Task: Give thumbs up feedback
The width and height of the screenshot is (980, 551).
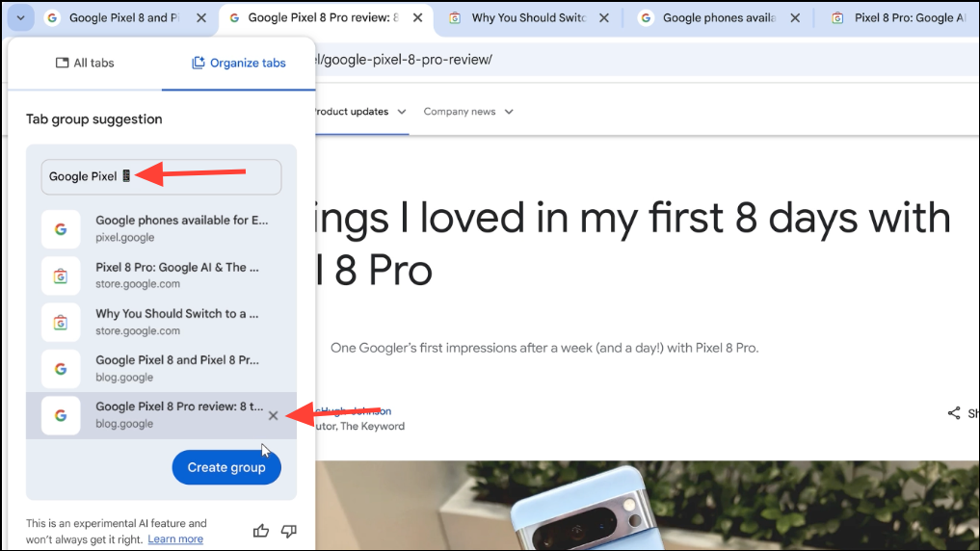Action: click(x=261, y=531)
